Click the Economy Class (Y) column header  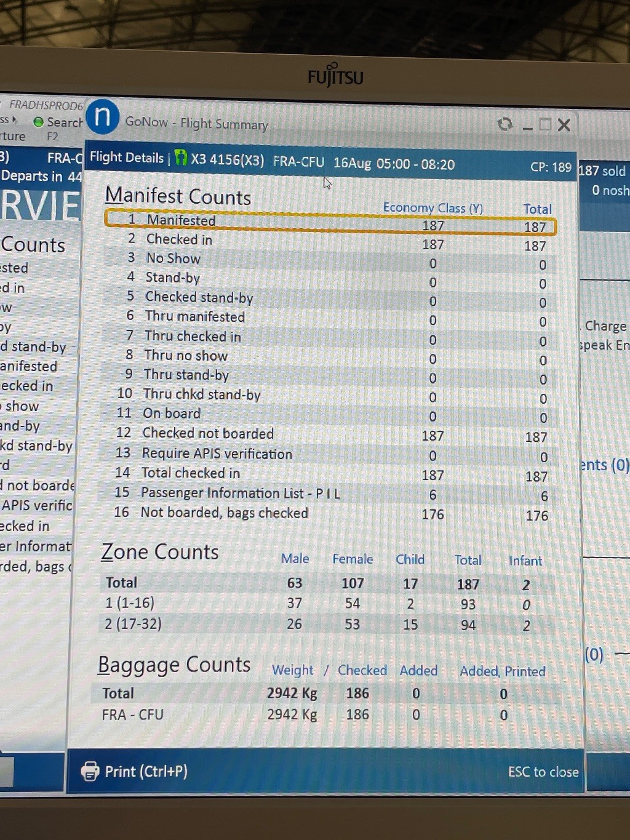click(433, 208)
